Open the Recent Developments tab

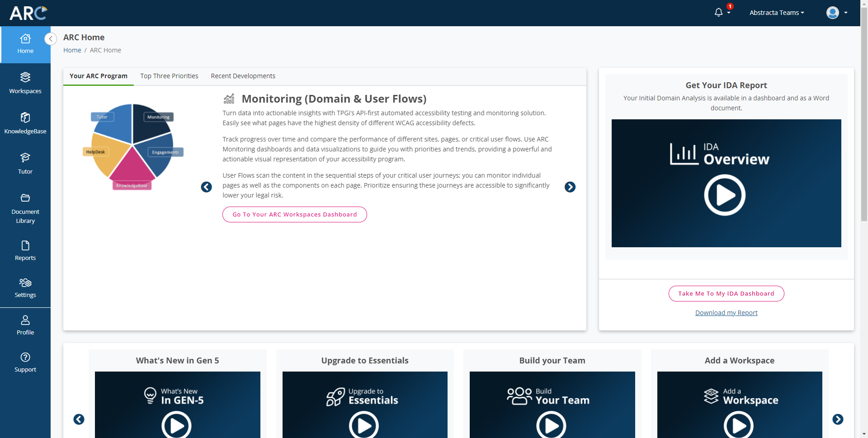pyautogui.click(x=243, y=76)
